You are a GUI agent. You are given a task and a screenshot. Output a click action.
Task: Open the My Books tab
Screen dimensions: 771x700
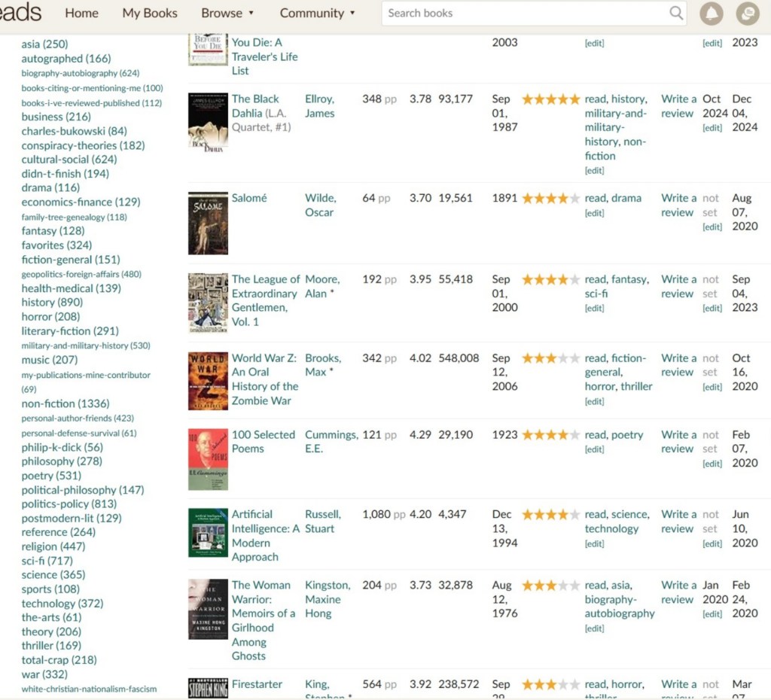click(x=150, y=13)
